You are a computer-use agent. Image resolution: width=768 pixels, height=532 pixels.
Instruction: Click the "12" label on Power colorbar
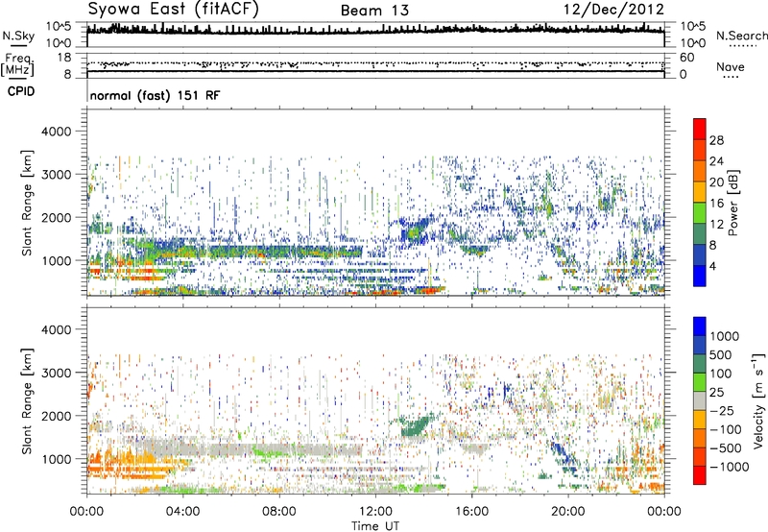[716, 225]
